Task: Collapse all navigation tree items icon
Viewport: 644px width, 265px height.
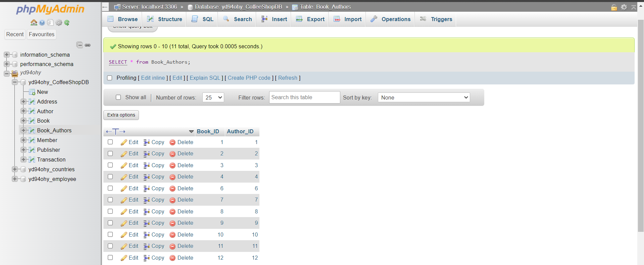Action: [80, 45]
